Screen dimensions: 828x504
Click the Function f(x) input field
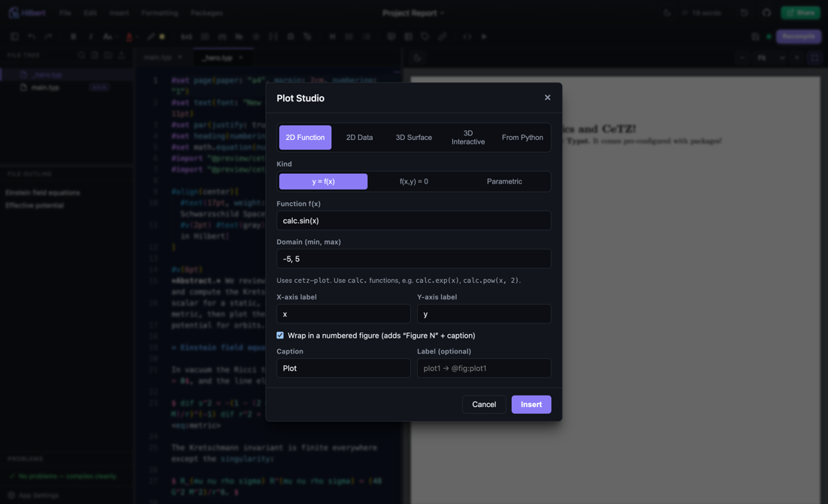pos(413,220)
